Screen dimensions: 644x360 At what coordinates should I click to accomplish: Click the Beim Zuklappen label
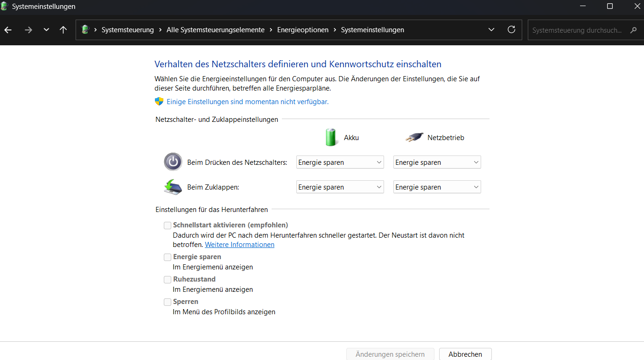tap(213, 187)
